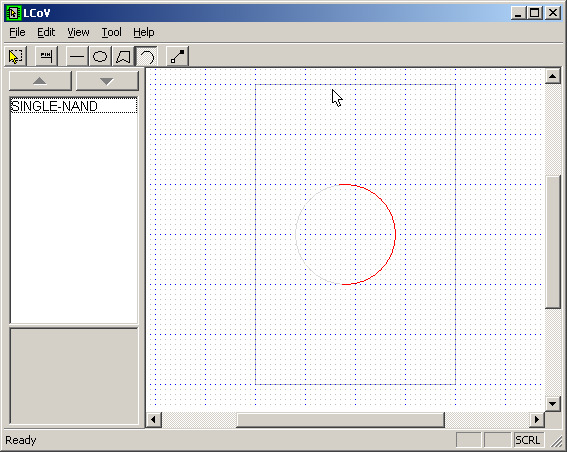Pick the ellipse drawing tool
The width and height of the screenshot is (567, 452).
pos(100,56)
